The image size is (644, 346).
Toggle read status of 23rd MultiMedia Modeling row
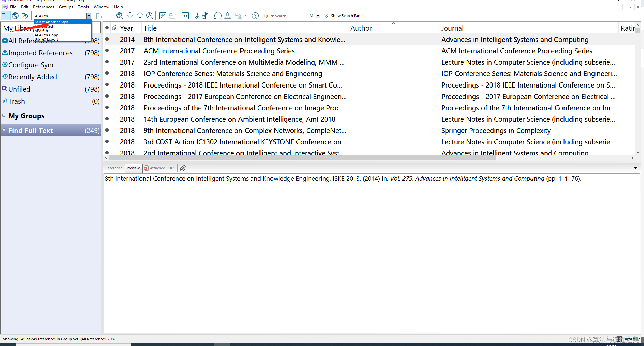107,62
